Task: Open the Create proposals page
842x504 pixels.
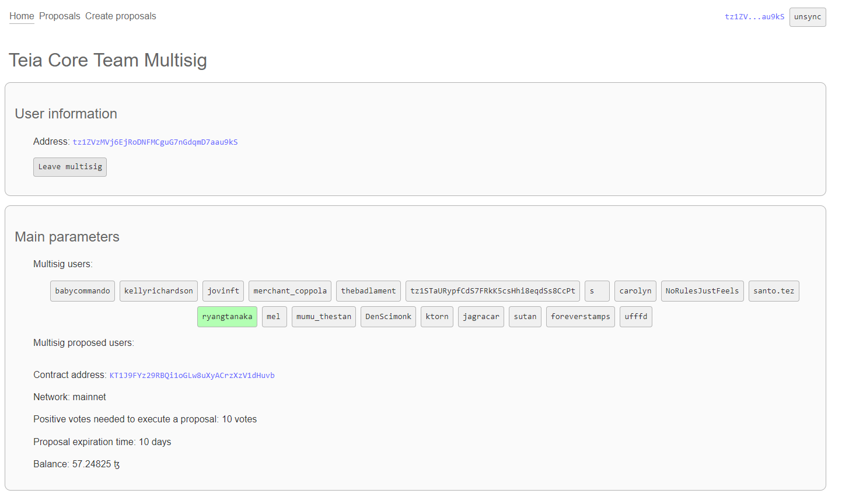Action: pyautogui.click(x=121, y=16)
